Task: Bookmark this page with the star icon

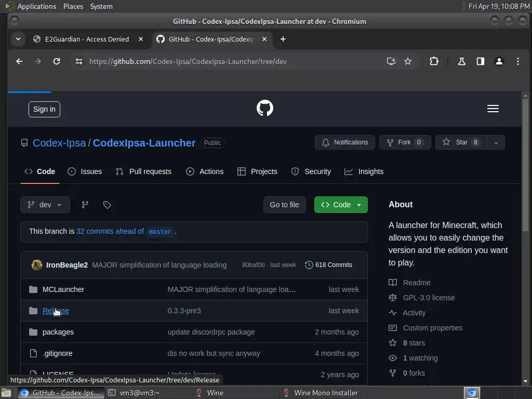Action: pyautogui.click(x=408, y=61)
